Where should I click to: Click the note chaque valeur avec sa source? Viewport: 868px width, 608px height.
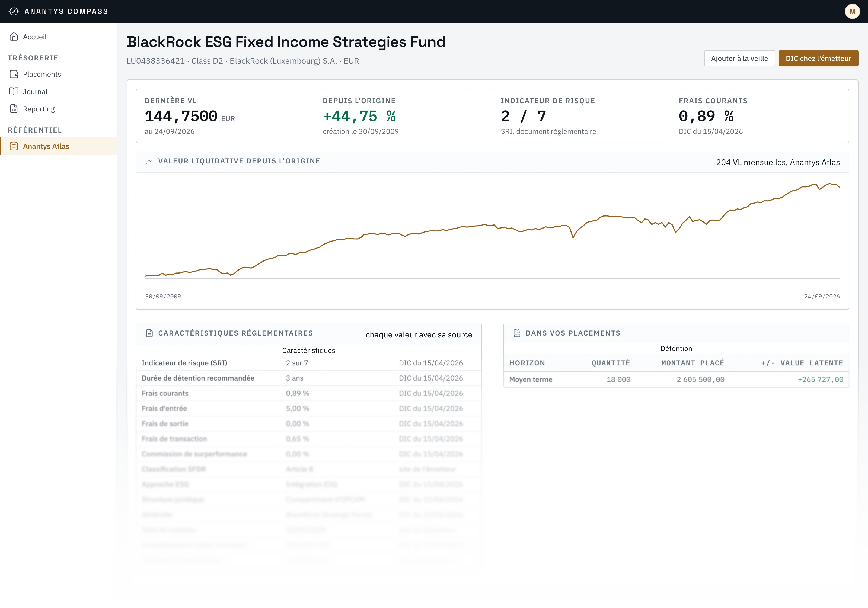(419, 335)
